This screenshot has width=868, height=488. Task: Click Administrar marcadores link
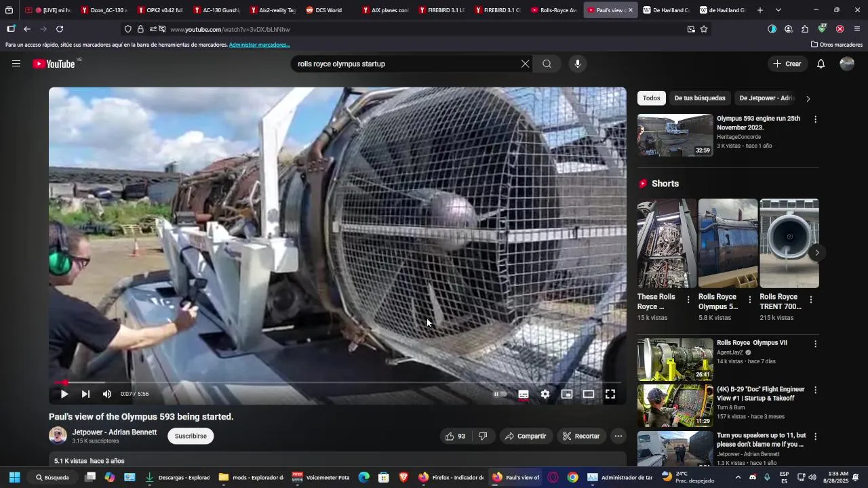260,45
